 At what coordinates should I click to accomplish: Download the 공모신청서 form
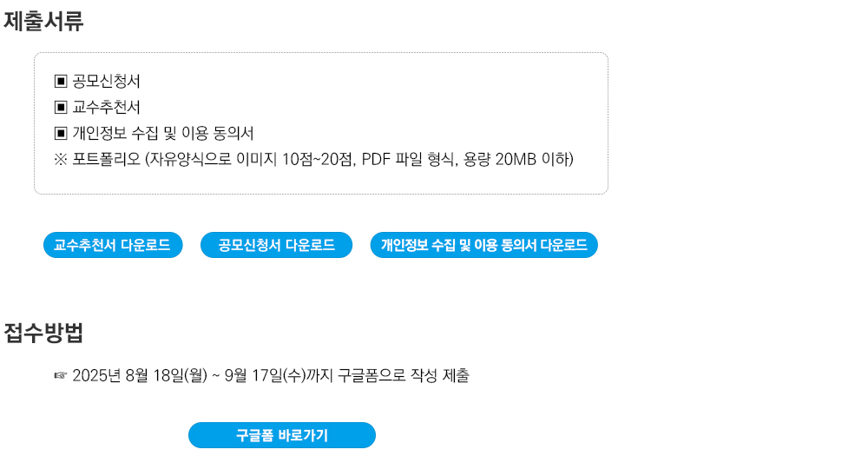coord(276,245)
